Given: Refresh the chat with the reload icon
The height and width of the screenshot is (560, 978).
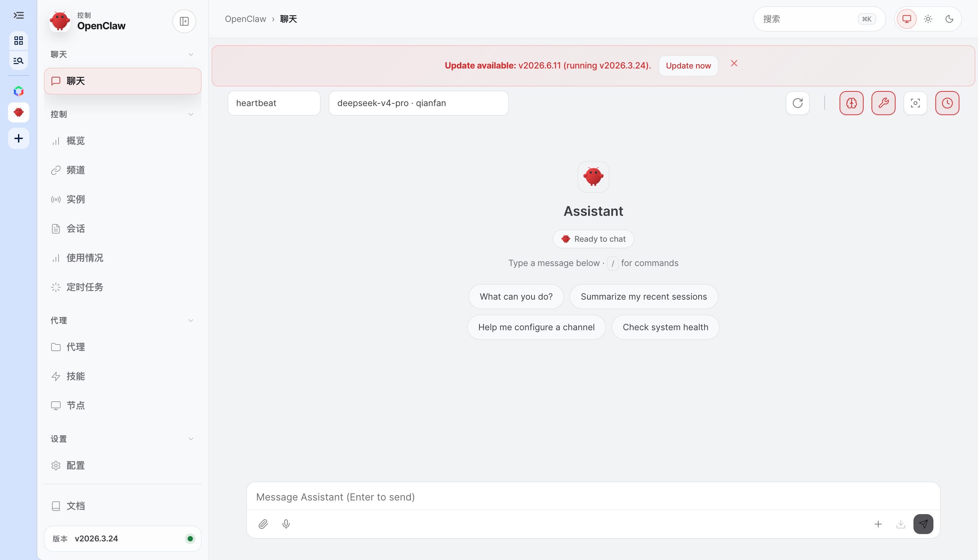Looking at the screenshot, I should tap(798, 103).
